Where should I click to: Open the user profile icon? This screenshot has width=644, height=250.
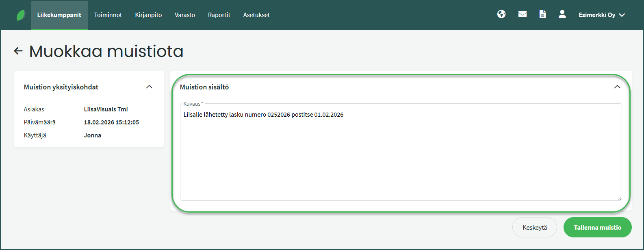coord(562,14)
